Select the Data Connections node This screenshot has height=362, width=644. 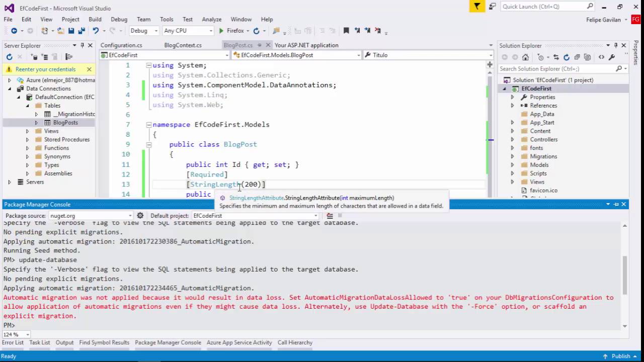tap(48, 88)
